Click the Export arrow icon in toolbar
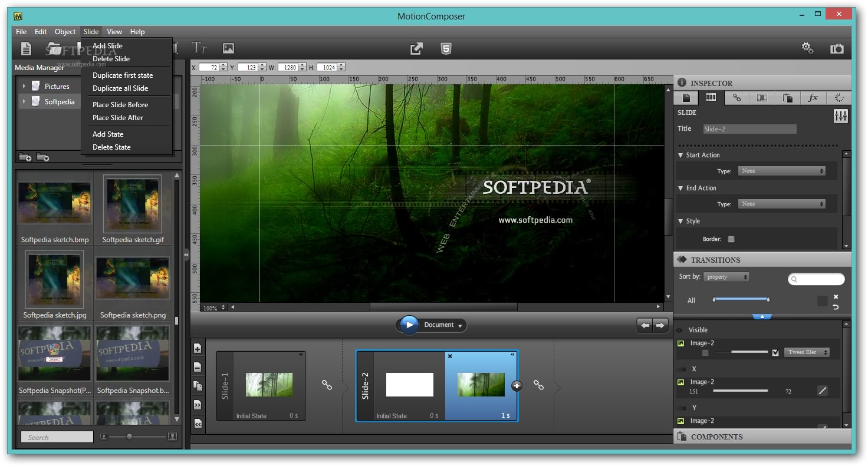Image resolution: width=868 pixels, height=466 pixels. point(416,49)
